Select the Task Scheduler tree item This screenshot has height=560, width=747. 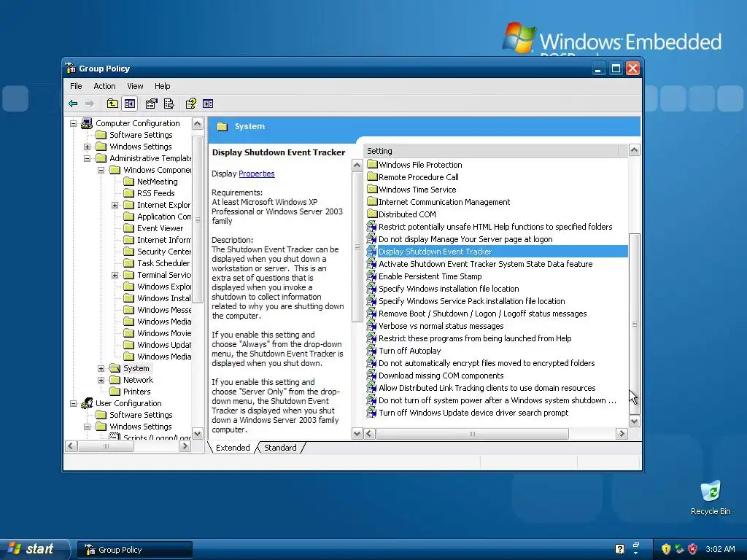point(163,263)
